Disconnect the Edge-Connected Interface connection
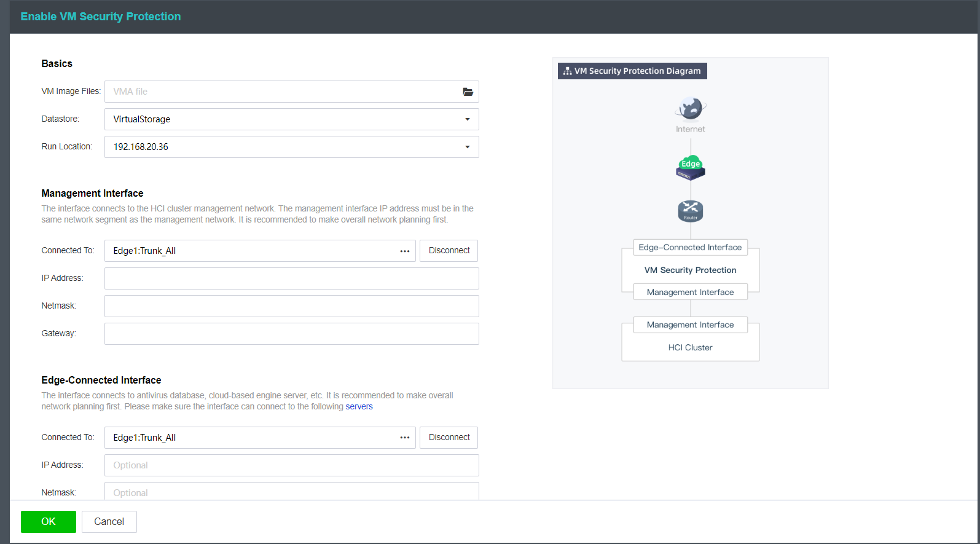The height and width of the screenshot is (544, 980). (449, 438)
